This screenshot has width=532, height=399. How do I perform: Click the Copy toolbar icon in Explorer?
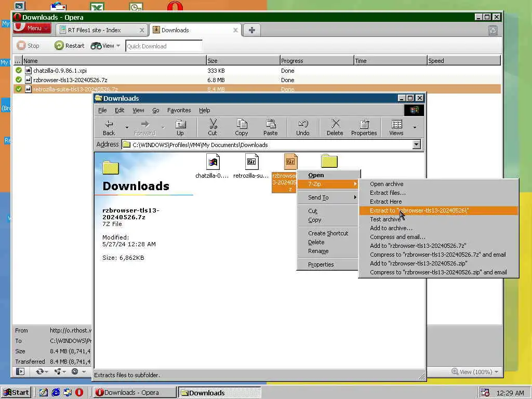[242, 128]
